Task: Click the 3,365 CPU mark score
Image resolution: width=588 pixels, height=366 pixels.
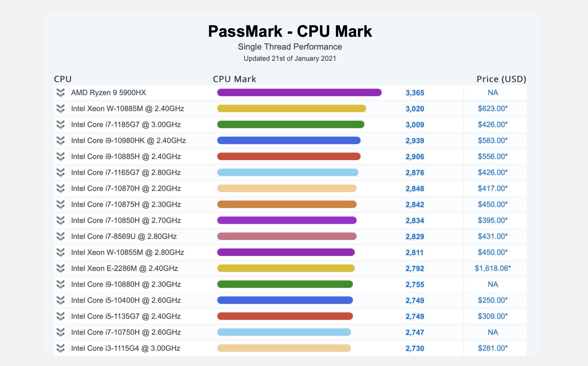Action: (415, 93)
